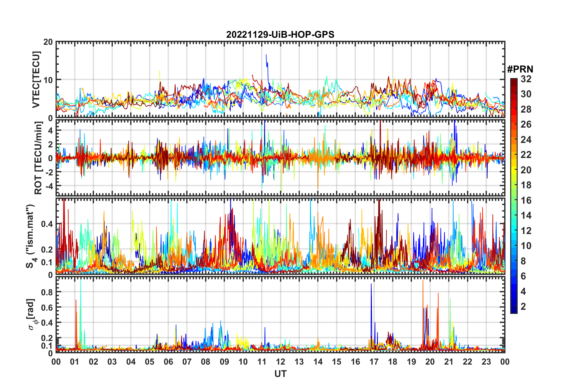This screenshot has width=561, height=392.
Task: Click the 21 hour tick label
Action: (449, 362)
